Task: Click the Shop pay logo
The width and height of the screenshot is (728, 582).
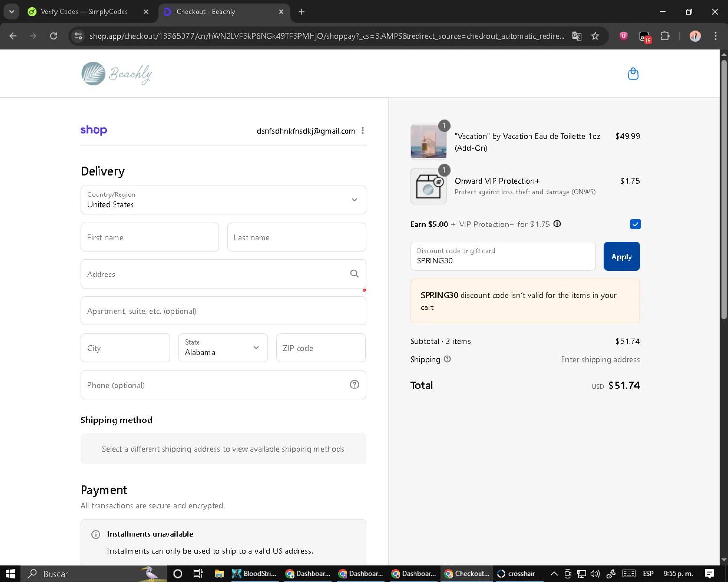Action: 94,130
